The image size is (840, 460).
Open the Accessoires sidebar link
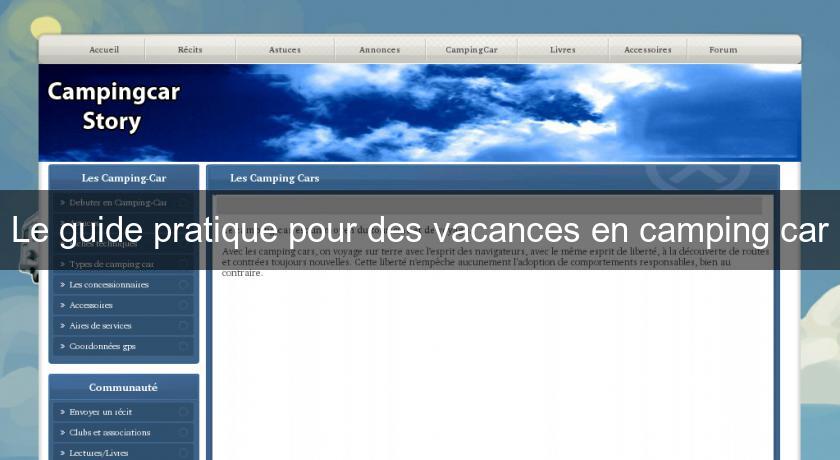pos(91,305)
